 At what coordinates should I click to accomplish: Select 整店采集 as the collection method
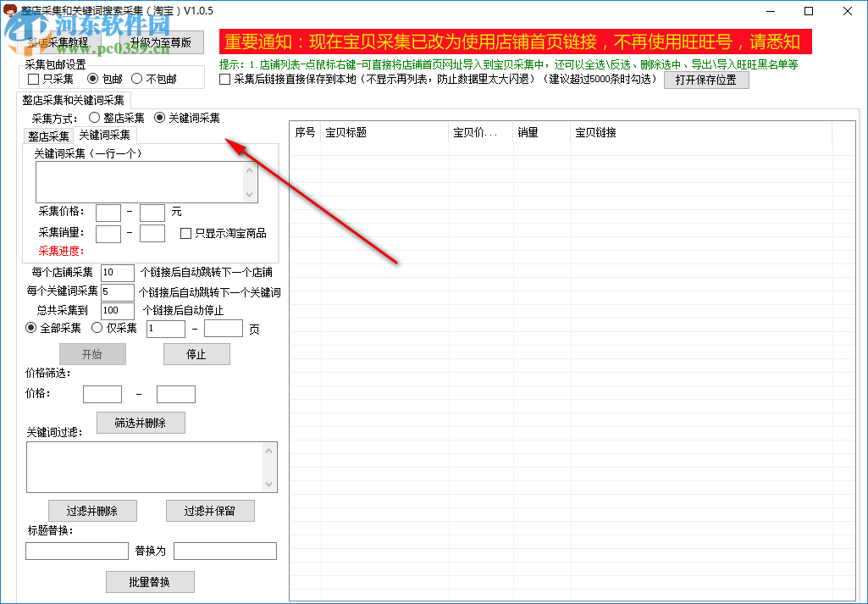(x=95, y=118)
